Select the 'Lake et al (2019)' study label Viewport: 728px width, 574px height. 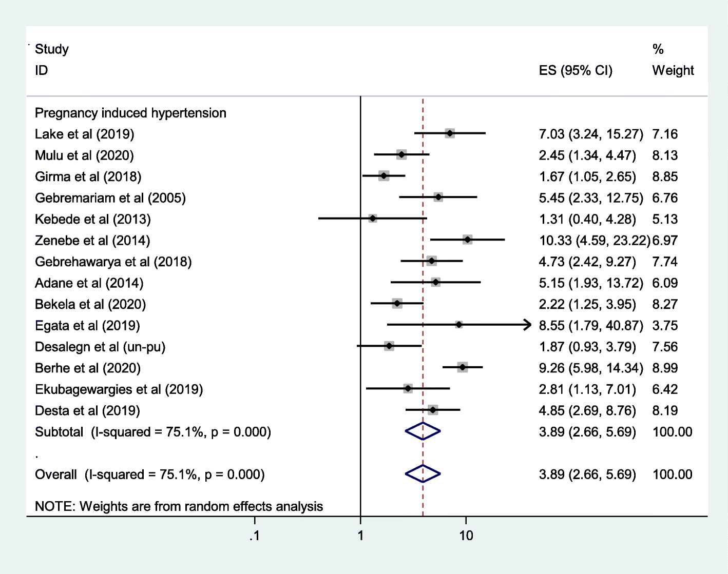[x=85, y=134]
